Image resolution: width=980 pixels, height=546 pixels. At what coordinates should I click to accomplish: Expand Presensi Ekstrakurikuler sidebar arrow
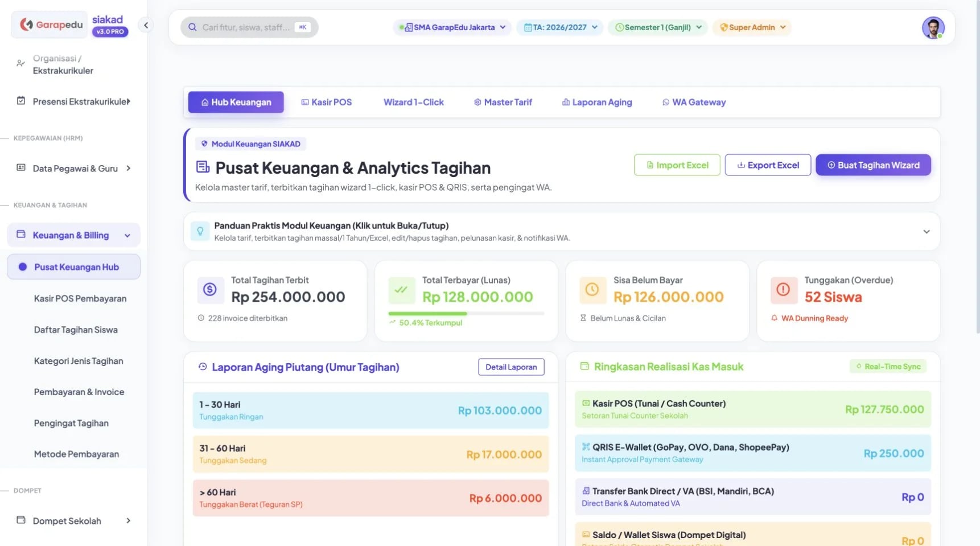click(x=129, y=101)
